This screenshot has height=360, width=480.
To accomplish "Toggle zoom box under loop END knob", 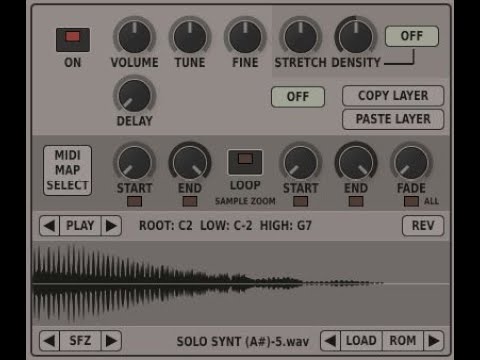I will coord(356,201).
